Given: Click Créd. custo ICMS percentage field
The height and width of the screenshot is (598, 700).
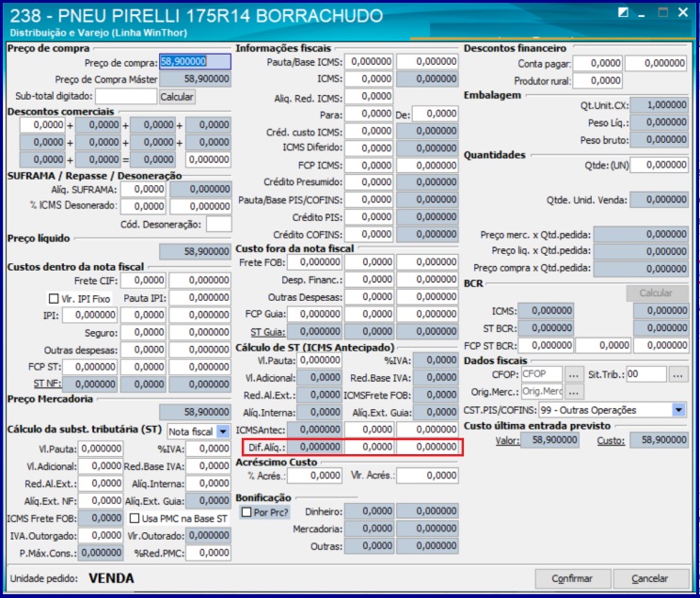Looking at the screenshot, I should [369, 131].
